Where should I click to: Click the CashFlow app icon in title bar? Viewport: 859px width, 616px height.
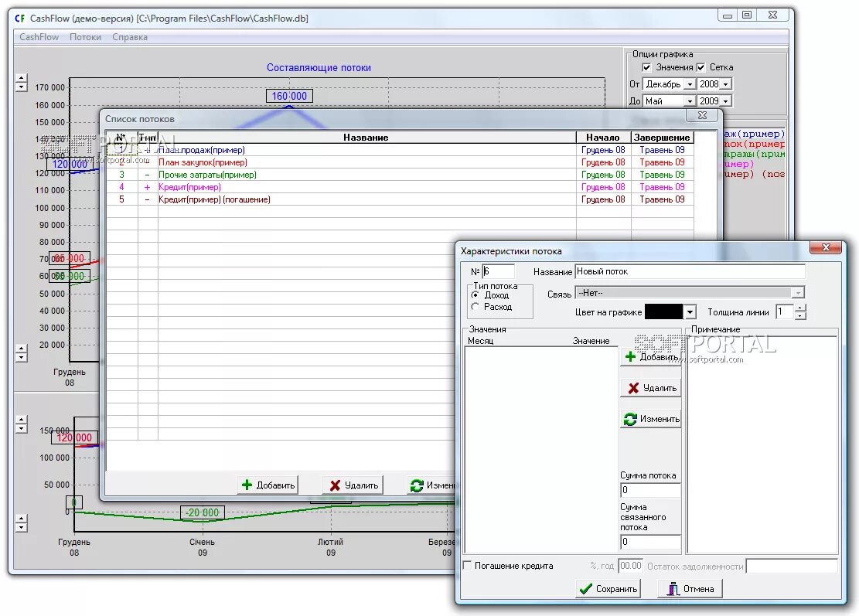pyautogui.click(x=20, y=18)
